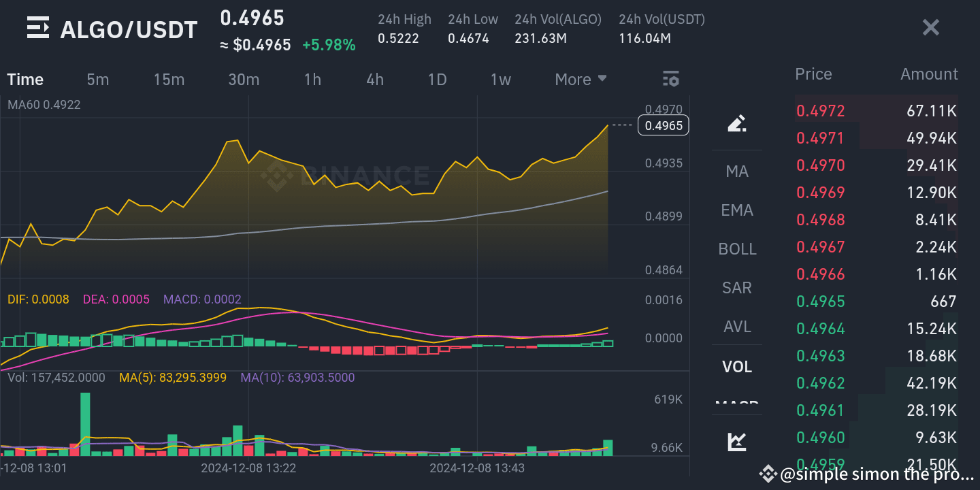The height and width of the screenshot is (490, 980).
Task: Switch to the 4h interval
Action: tap(375, 79)
